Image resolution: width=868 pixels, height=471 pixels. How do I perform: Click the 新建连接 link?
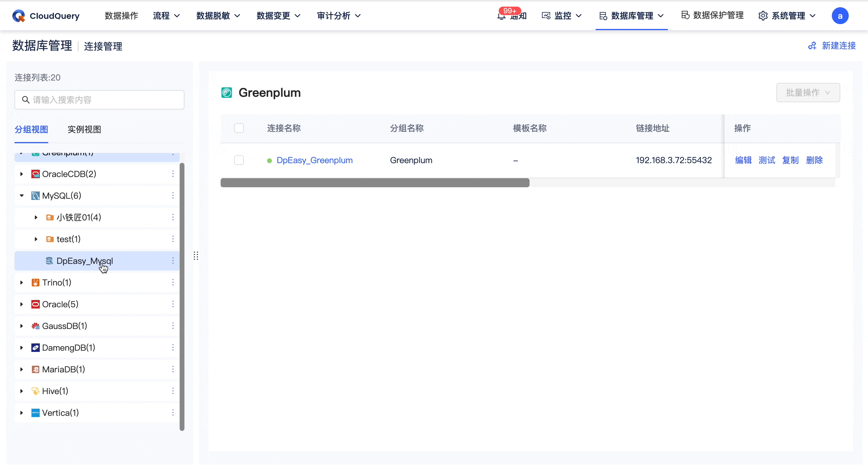tap(832, 46)
